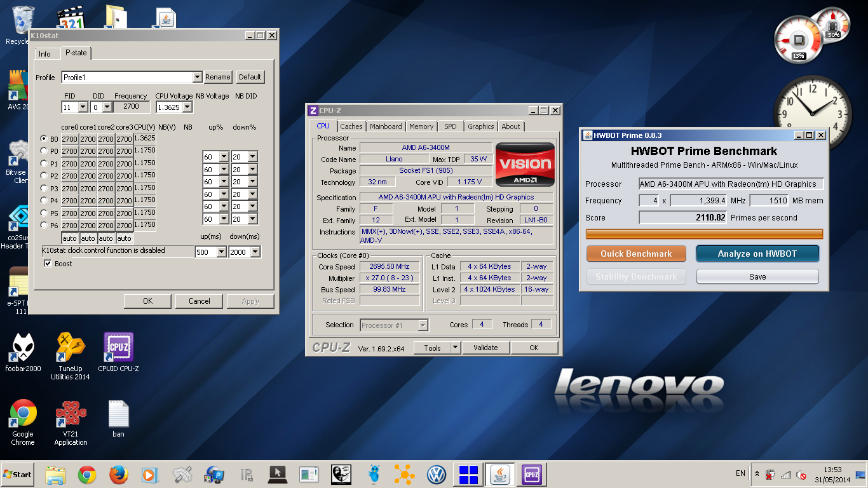Switch to the CPU-Z taskbar item
Viewport: 868px width, 488px height.
pyautogui.click(x=531, y=475)
